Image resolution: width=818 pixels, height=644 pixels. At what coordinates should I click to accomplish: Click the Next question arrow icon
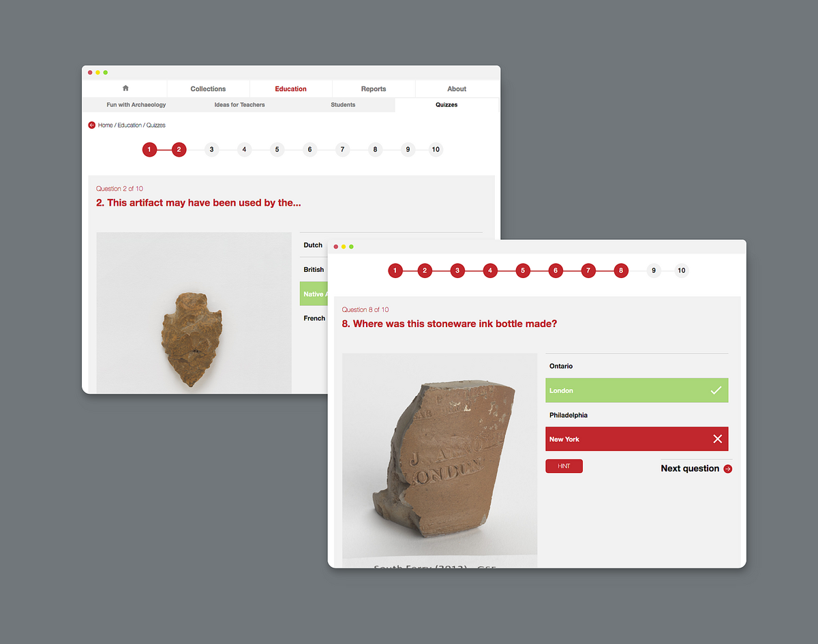[728, 469]
